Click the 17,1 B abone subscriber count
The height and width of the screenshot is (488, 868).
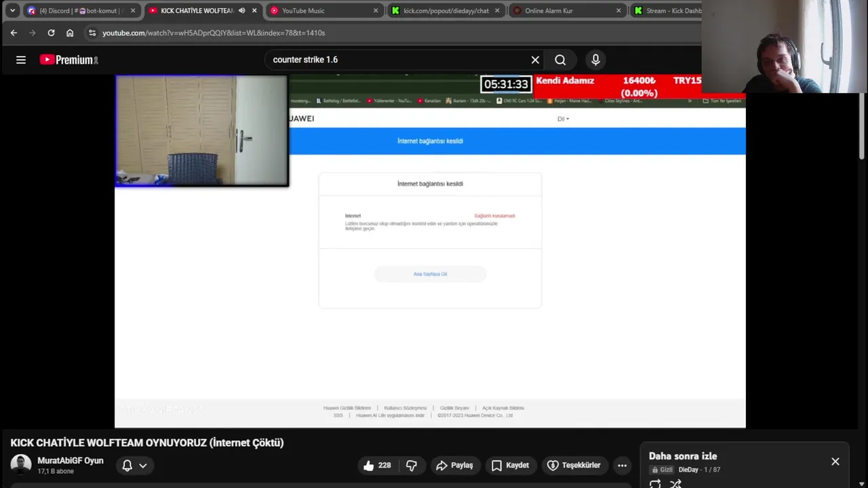tap(56, 471)
